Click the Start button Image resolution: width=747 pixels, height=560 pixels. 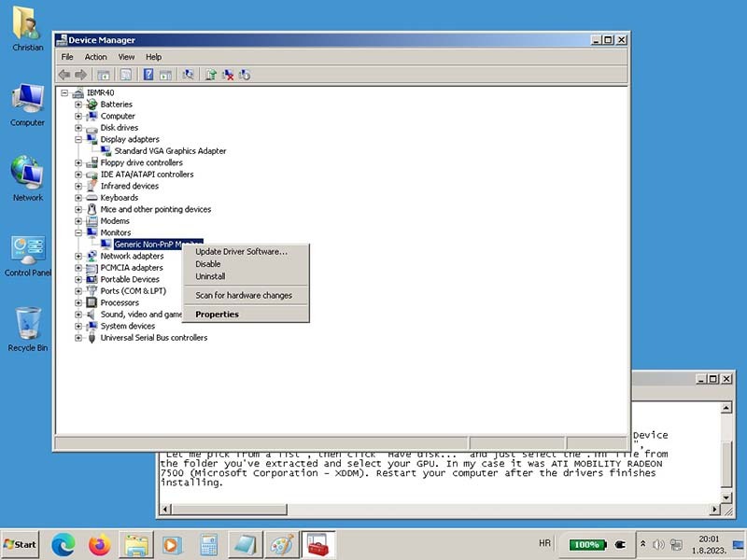(x=21, y=544)
